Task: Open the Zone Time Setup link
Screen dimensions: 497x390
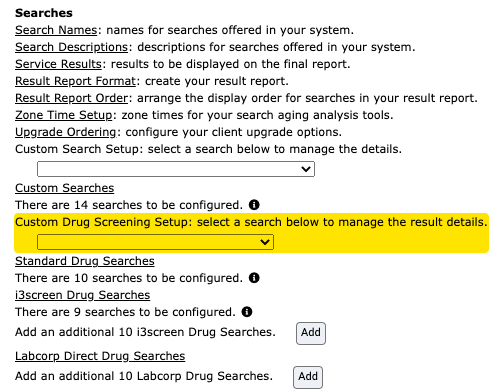Action: click(64, 115)
